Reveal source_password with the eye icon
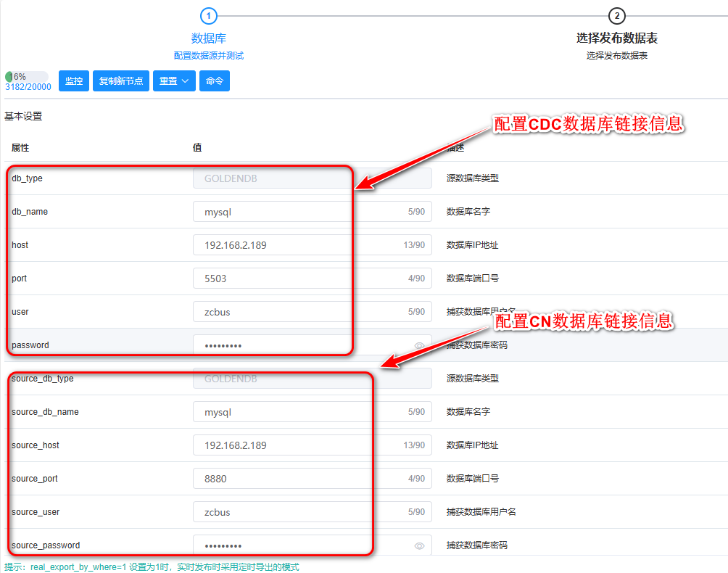728x573 pixels. point(419,546)
